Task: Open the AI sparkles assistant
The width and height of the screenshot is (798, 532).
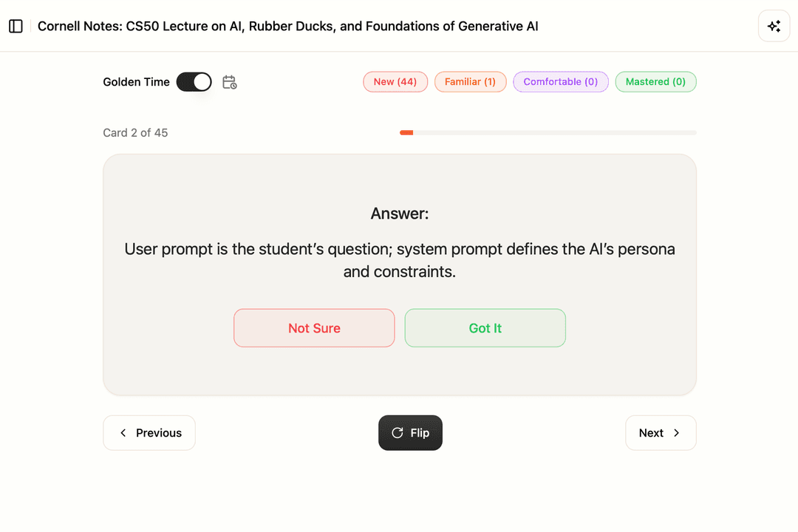Action: (x=774, y=26)
